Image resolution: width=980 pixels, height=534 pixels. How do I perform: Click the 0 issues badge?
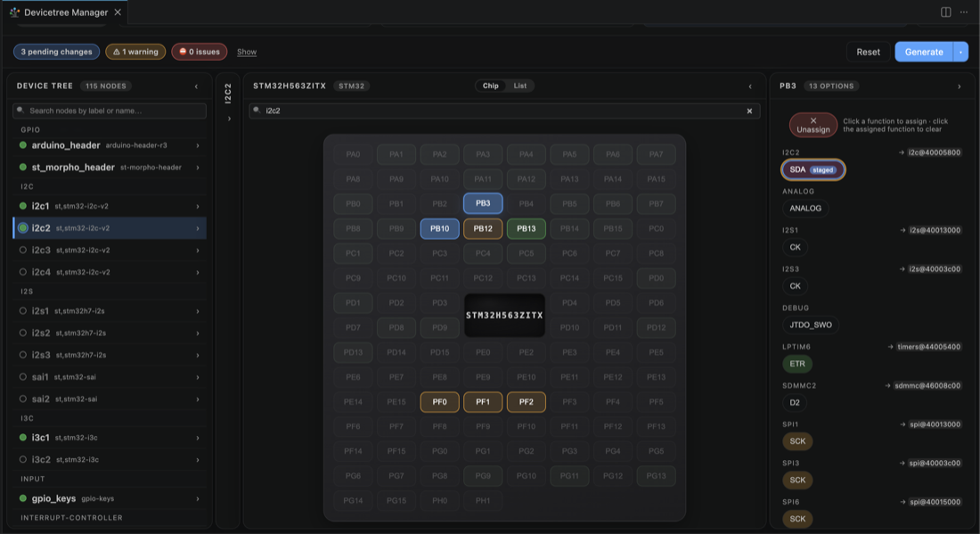click(x=200, y=52)
